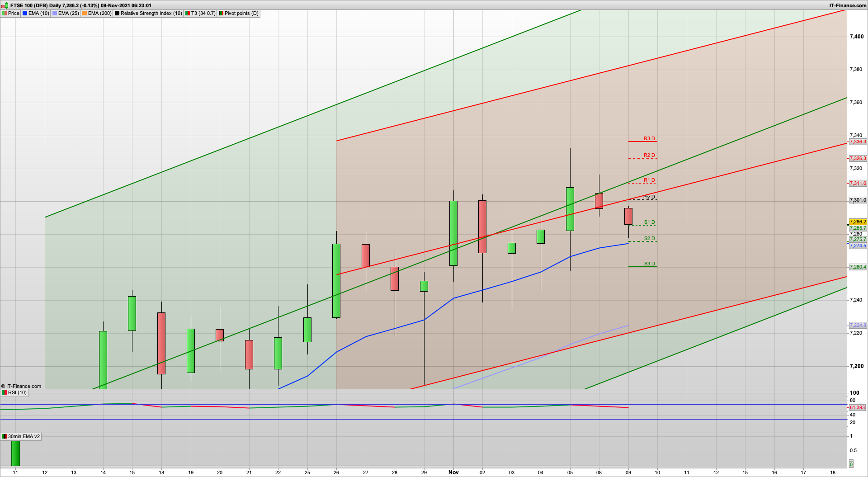This screenshot has height=477, width=868.
Task: Click the blue 7,274.5 EMA price tag
Action: pyautogui.click(x=858, y=246)
